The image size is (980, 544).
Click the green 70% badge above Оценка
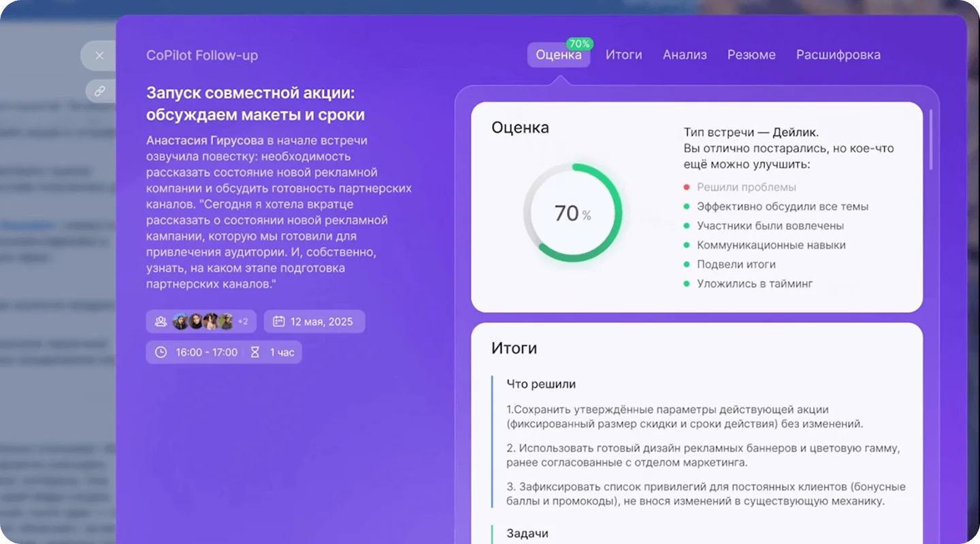[x=579, y=44]
